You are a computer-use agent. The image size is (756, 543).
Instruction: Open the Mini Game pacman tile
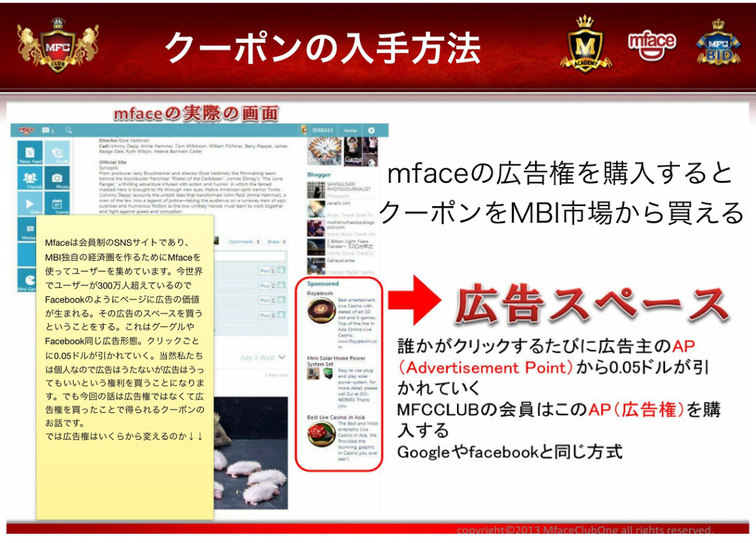27,280
